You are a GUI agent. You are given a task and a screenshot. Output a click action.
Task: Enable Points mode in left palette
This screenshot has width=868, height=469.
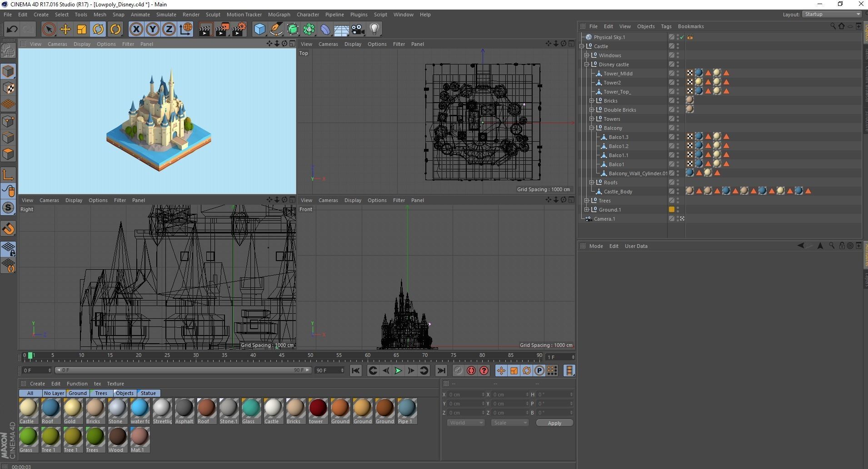(8, 121)
